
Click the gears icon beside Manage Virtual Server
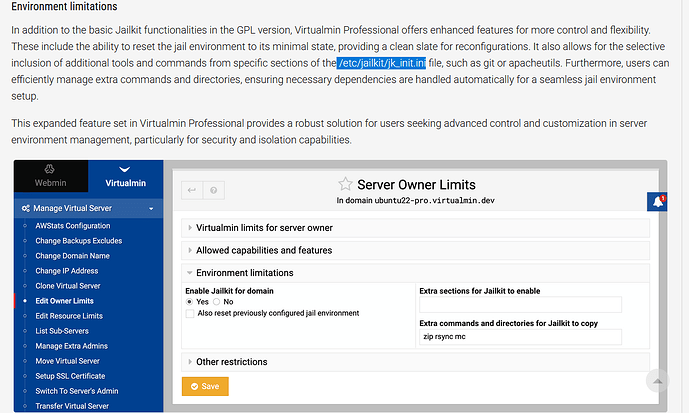(25, 209)
